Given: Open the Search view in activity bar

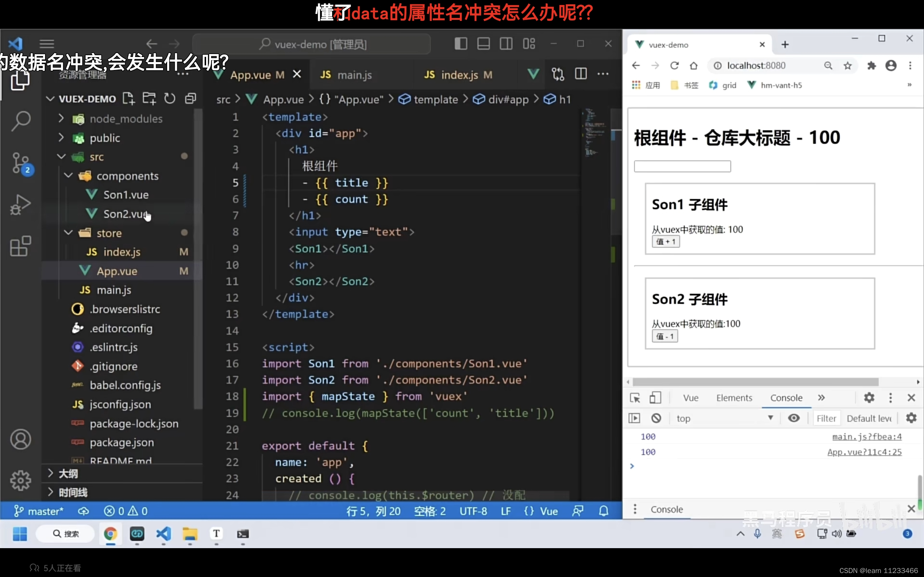Looking at the screenshot, I should click(x=21, y=121).
